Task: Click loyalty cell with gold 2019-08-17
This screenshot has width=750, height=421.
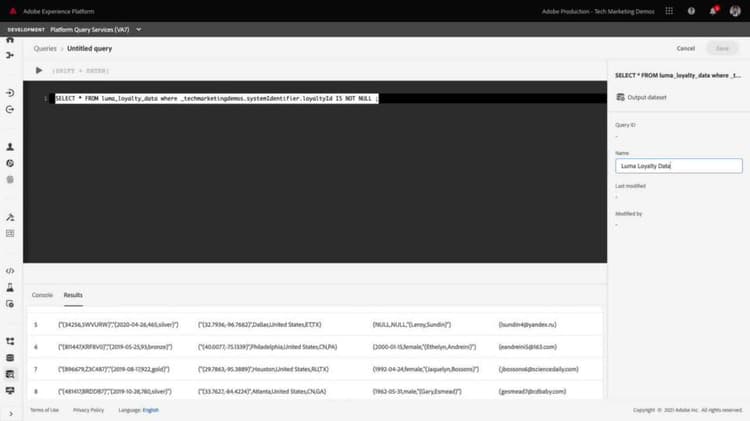Action: tap(114, 369)
